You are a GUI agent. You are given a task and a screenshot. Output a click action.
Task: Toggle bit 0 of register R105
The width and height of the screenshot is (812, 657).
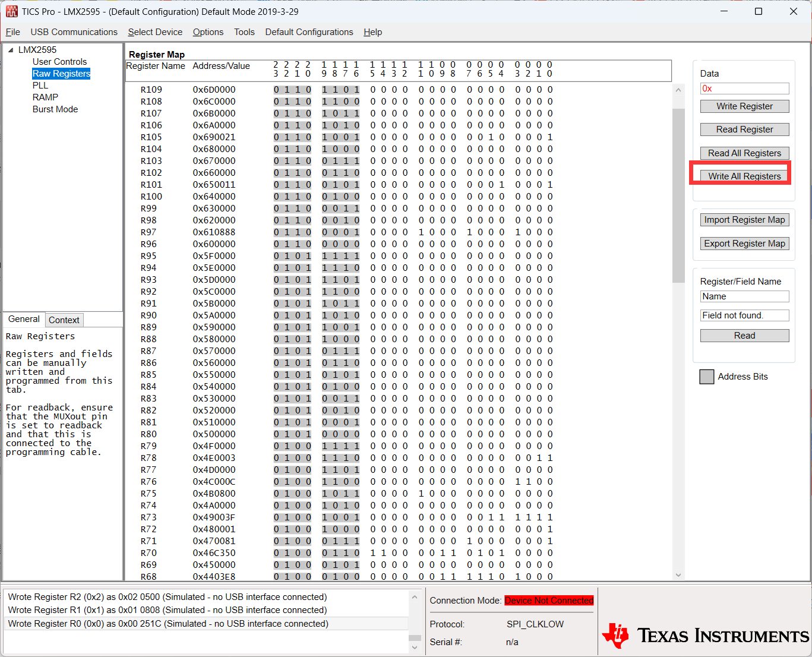click(550, 137)
